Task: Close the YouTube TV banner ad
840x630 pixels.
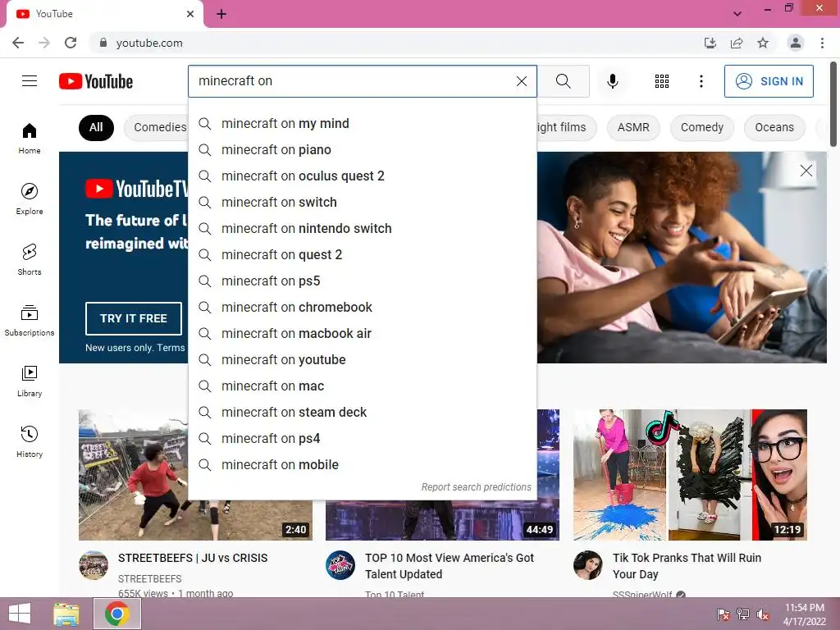Action: tap(806, 171)
